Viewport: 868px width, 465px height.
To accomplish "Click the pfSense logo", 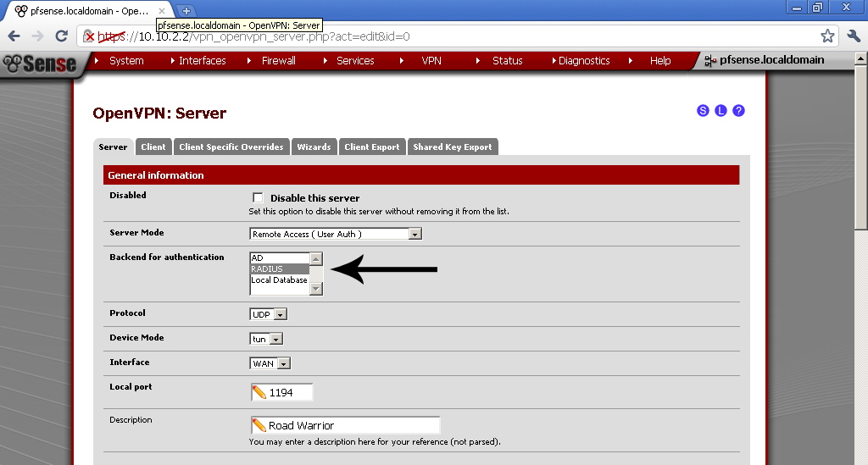I will coord(40,64).
